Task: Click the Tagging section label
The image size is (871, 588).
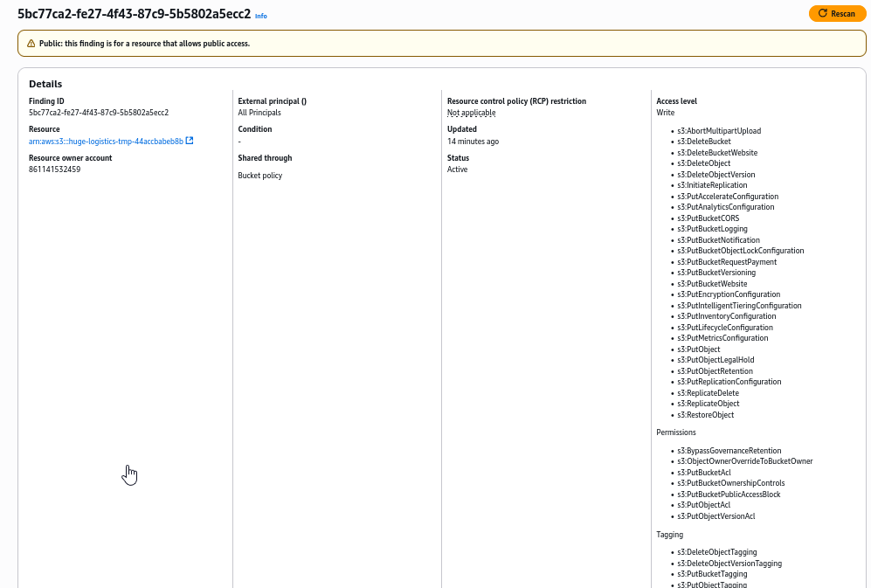Action: point(670,535)
